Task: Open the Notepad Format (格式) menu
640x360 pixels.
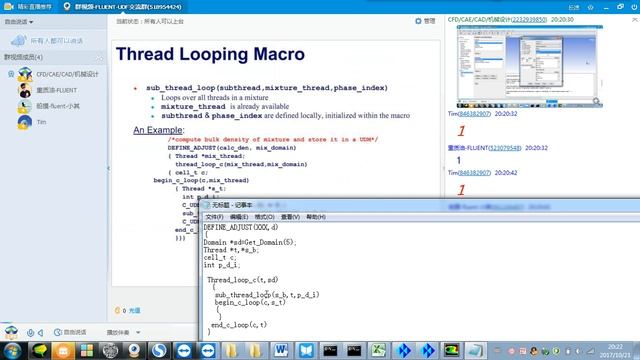Action: click(264, 217)
